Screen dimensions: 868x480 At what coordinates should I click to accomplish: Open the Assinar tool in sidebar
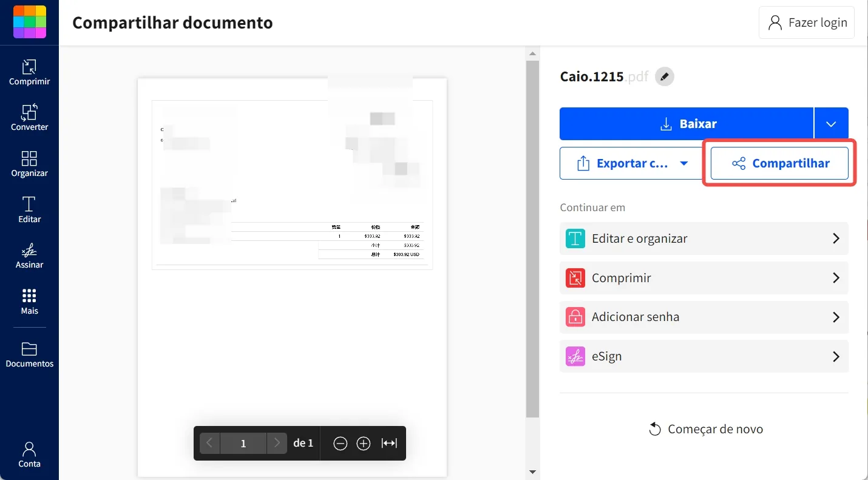coord(29,255)
